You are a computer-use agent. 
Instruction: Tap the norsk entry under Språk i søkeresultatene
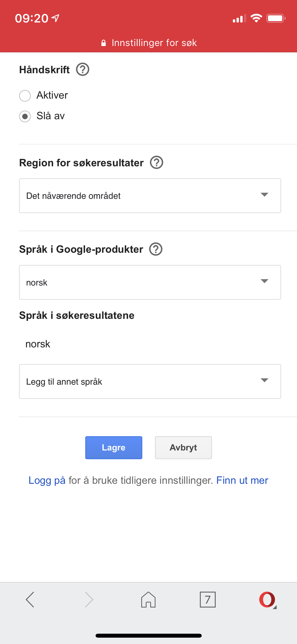(x=38, y=344)
